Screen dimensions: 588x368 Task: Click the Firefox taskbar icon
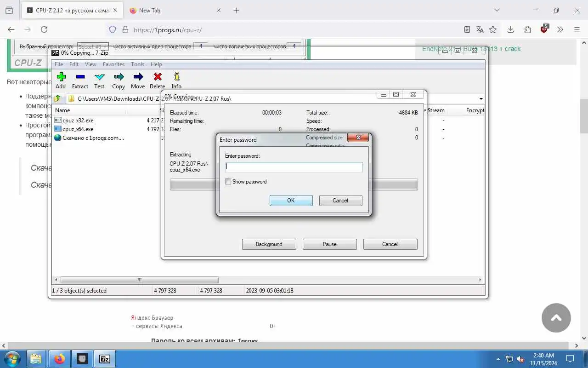pos(59,359)
